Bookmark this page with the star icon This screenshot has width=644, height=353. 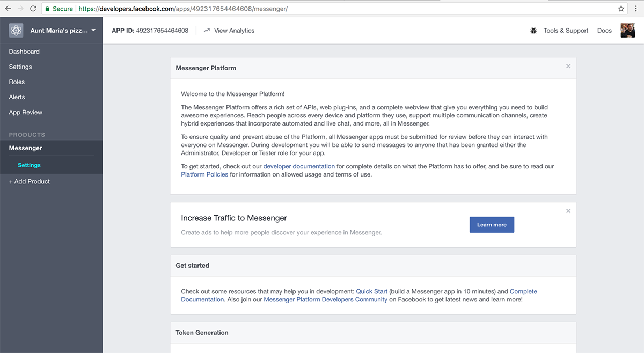[621, 9]
